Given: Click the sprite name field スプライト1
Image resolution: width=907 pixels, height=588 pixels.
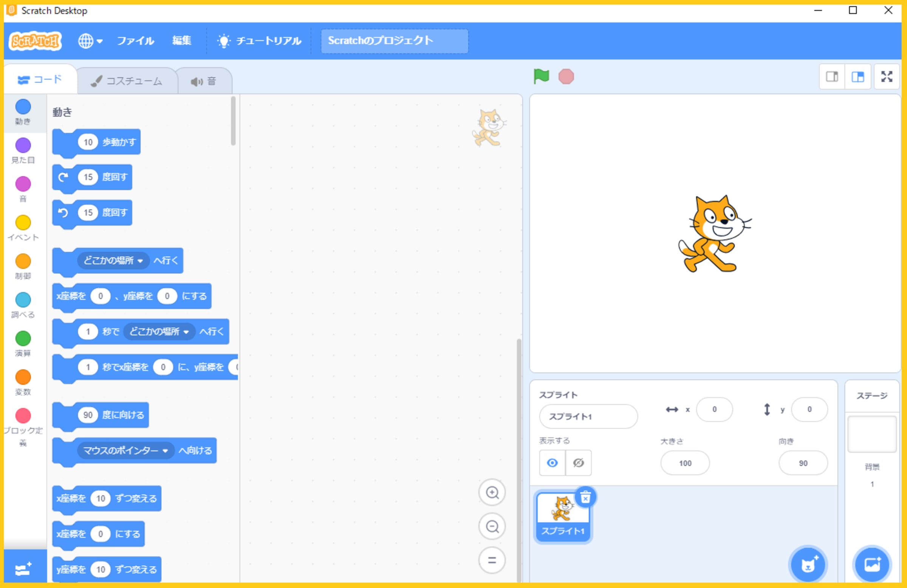Looking at the screenshot, I should tap(588, 416).
